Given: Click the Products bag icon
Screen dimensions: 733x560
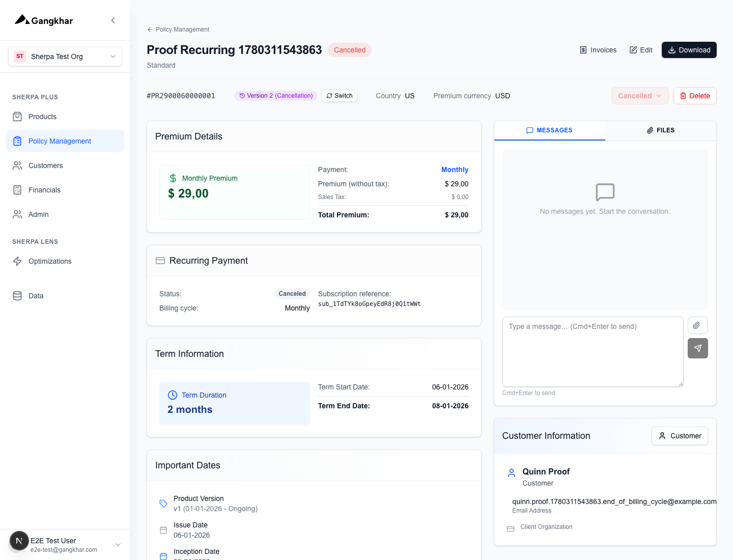Looking at the screenshot, I should pyautogui.click(x=17, y=117).
